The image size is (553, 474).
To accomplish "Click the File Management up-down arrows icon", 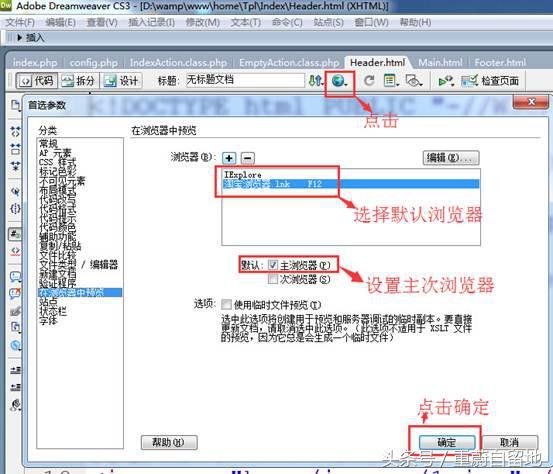I will pyautogui.click(x=315, y=81).
